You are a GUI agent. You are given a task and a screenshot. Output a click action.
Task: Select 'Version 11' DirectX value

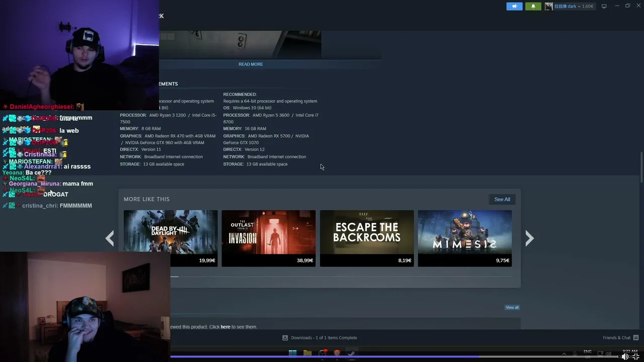pos(151,149)
